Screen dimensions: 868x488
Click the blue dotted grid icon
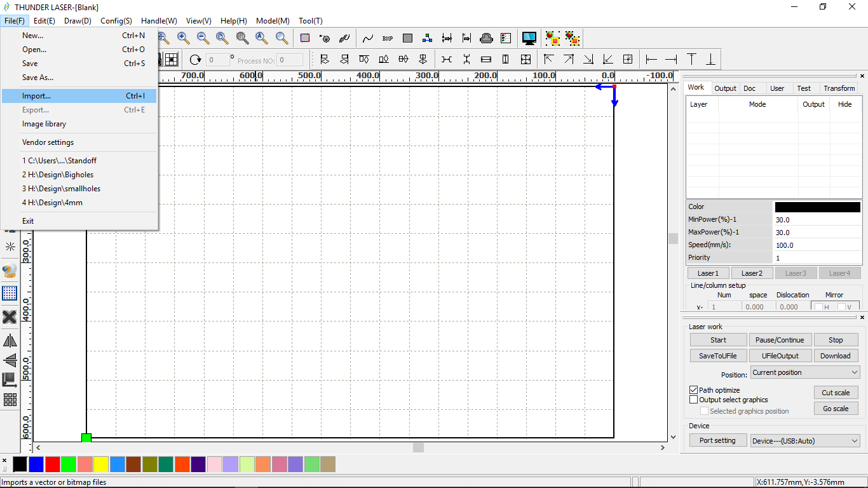click(10, 293)
